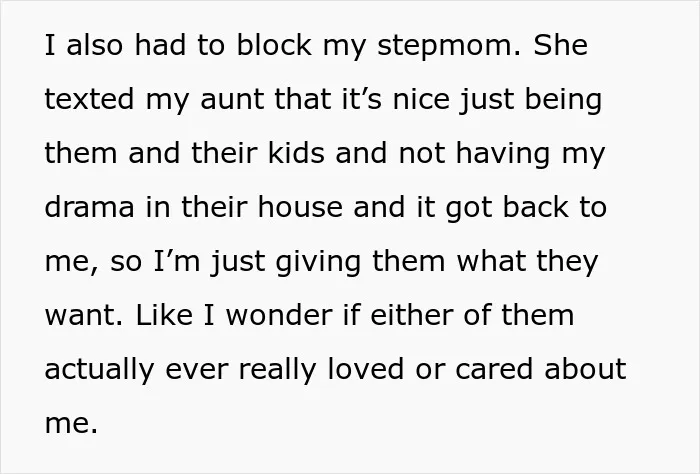700x474 pixels.
Task: Click the word "loved" in the seventh line
Action: click(366, 369)
